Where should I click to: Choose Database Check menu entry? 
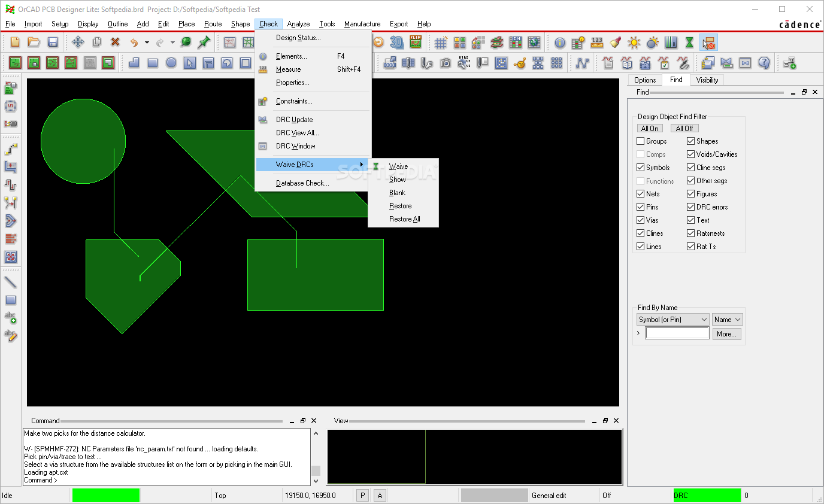tap(302, 183)
